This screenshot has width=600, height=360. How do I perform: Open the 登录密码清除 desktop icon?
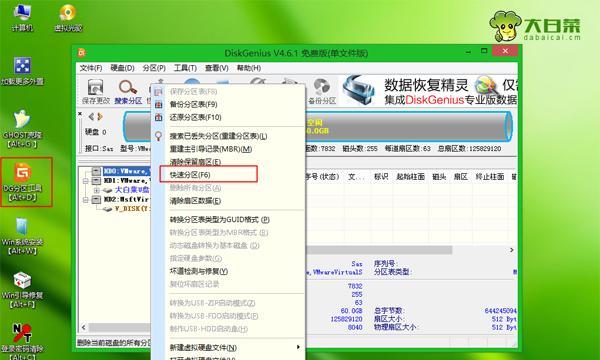(22, 341)
